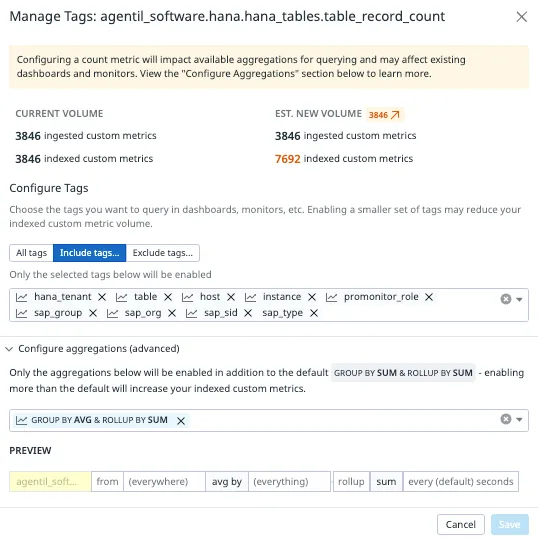This screenshot has height=540, width=538.
Task: Close the Manage Tags dialog
Action: [521, 17]
